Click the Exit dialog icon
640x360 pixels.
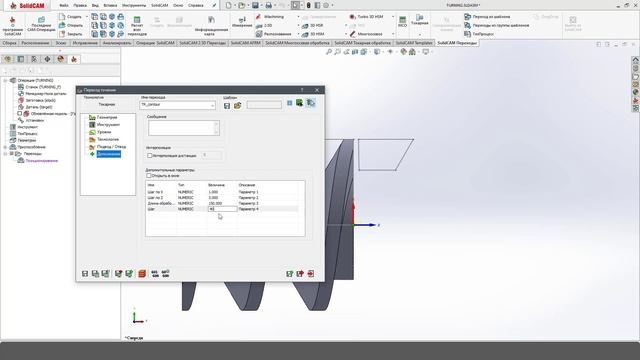(300, 273)
